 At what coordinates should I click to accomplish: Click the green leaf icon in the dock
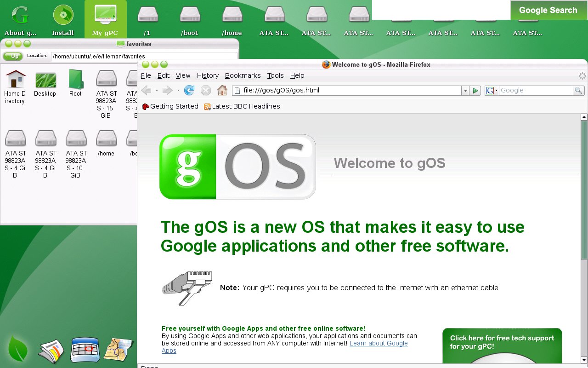(18, 349)
